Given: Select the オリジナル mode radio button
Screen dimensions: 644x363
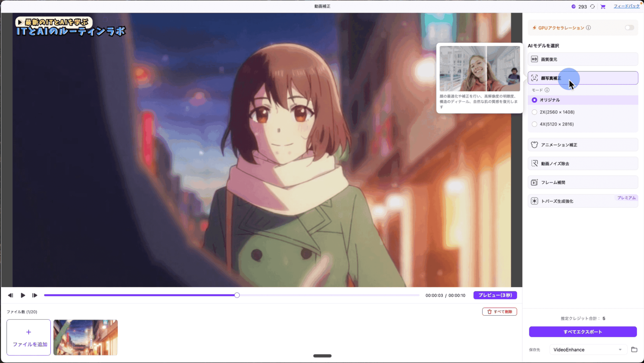Looking at the screenshot, I should pyautogui.click(x=535, y=100).
